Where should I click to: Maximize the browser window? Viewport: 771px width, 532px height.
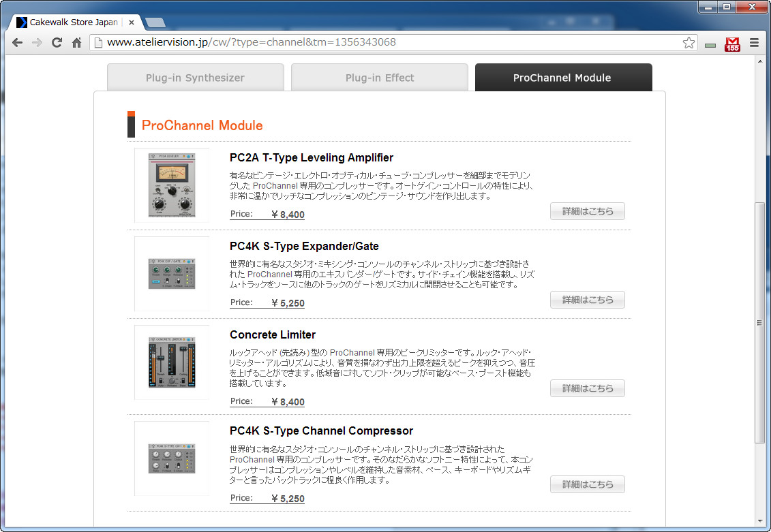(x=726, y=7)
